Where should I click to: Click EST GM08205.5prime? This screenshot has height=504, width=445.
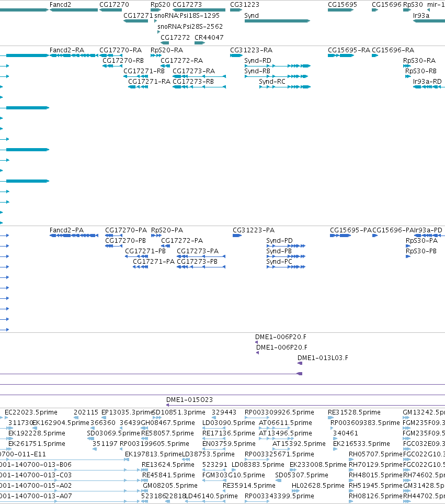(x=170, y=486)
